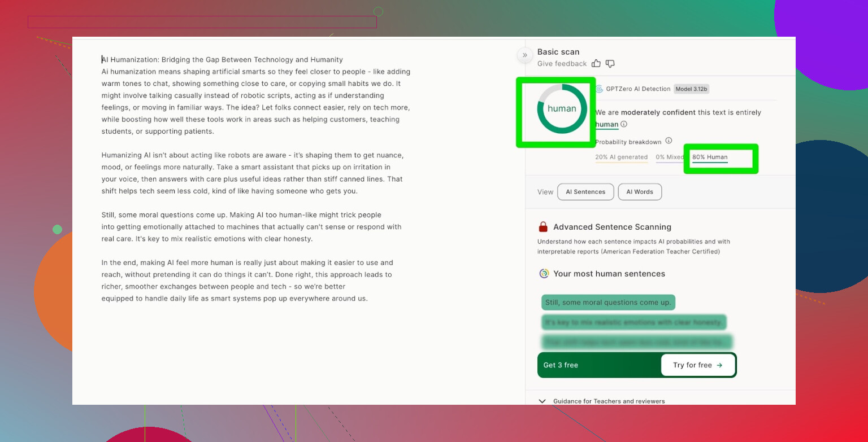Click the sentence 'Still, some moral questions come up.'
The width and height of the screenshot is (868, 442).
(x=608, y=303)
